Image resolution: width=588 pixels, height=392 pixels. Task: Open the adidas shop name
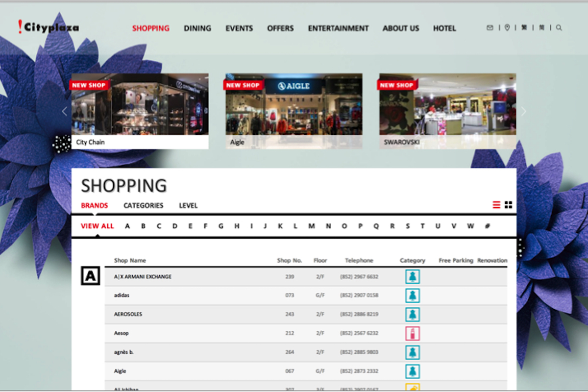(122, 295)
